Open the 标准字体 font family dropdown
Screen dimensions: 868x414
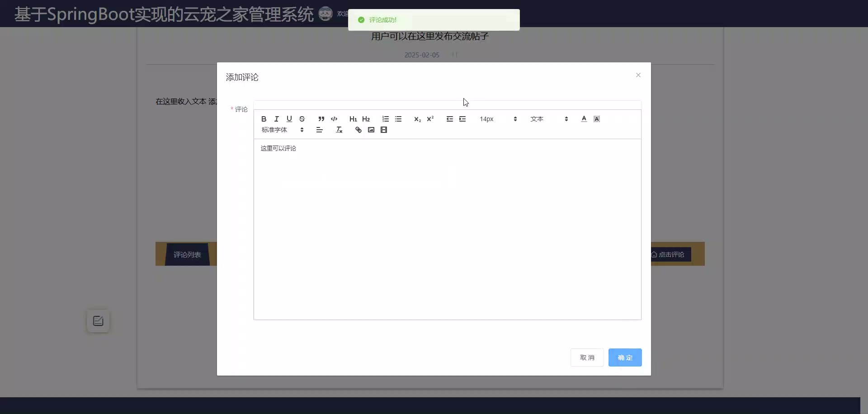283,130
